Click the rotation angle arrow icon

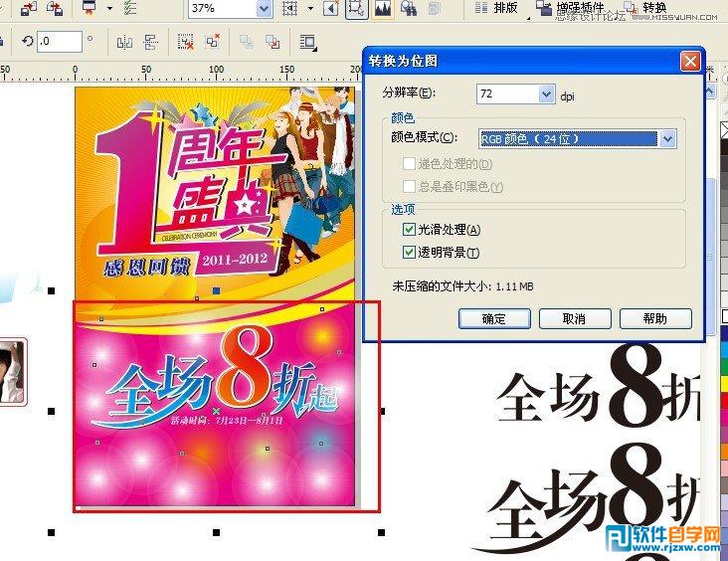(28, 42)
